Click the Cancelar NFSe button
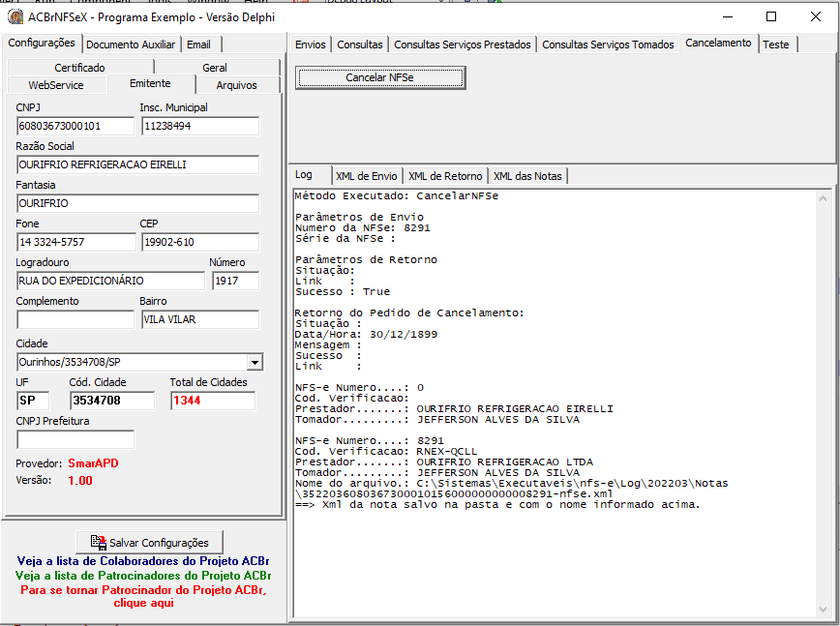The width and height of the screenshot is (840, 626). 379,77
